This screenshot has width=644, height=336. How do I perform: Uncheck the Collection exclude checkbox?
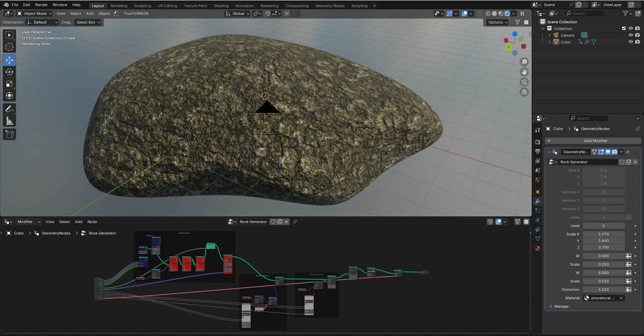(x=624, y=29)
